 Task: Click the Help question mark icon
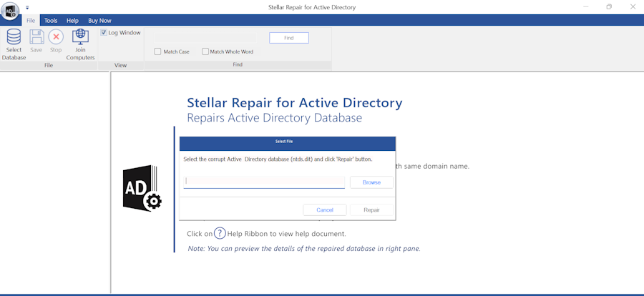click(220, 233)
